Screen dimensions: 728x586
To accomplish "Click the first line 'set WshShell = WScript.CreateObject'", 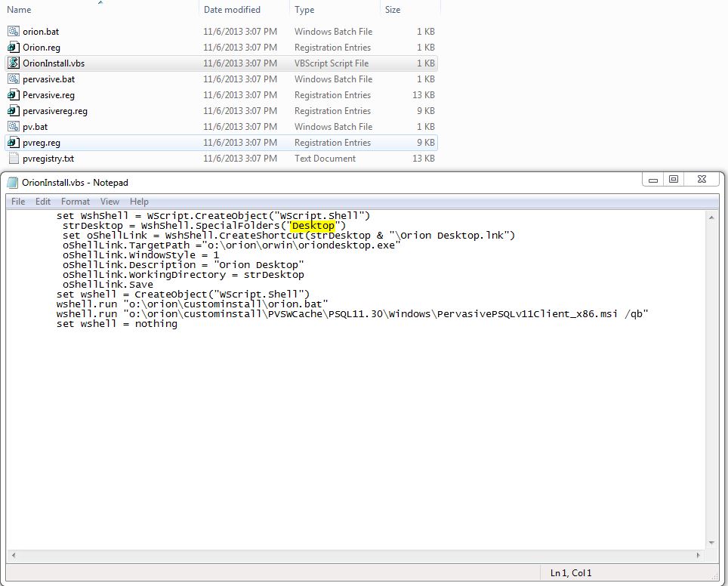I will (213, 216).
